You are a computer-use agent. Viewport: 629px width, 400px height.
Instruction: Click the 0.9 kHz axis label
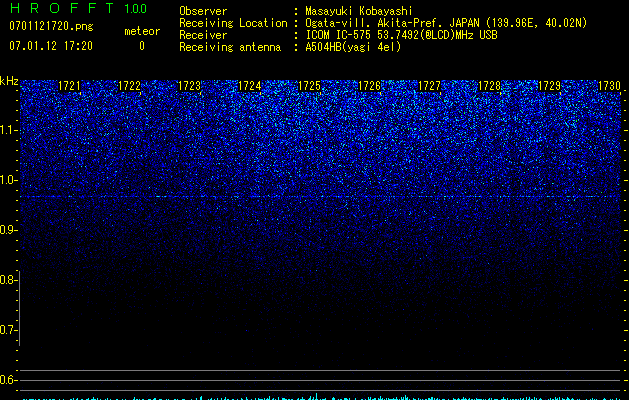[x=8, y=230]
